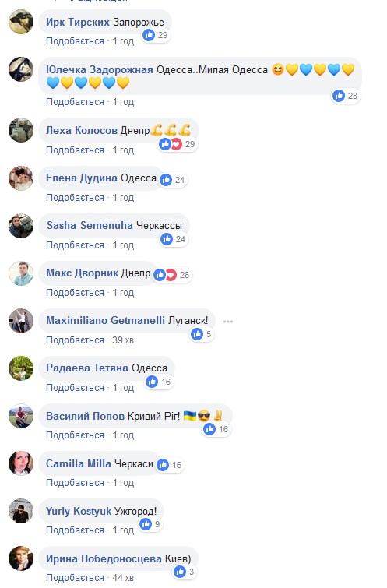Click the heart reaction on Макс Дворник's comment
This screenshot has width=387, height=588.
[x=171, y=275]
